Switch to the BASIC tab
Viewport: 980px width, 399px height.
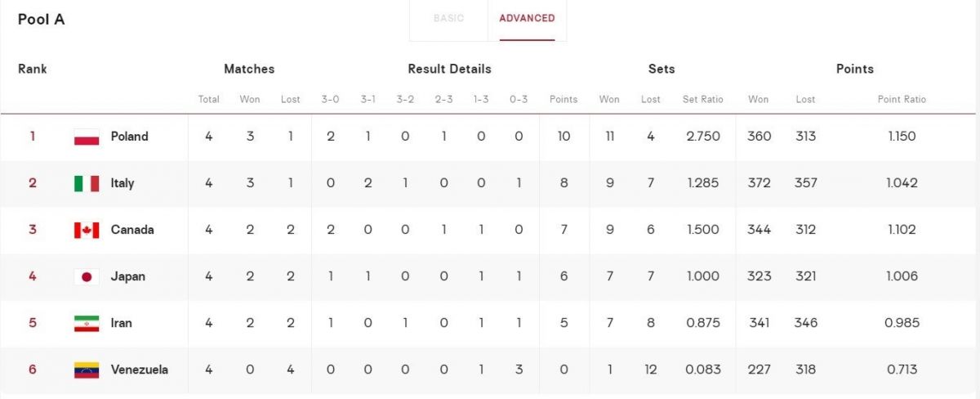point(448,18)
